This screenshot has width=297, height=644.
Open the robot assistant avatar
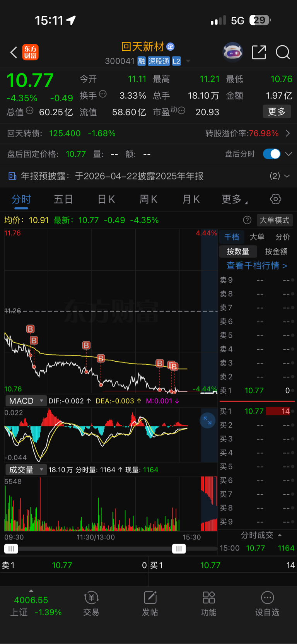point(232,52)
